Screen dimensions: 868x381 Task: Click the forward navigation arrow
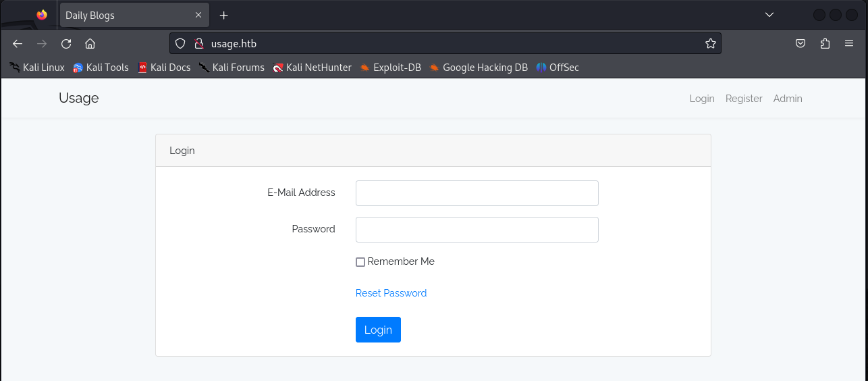42,44
